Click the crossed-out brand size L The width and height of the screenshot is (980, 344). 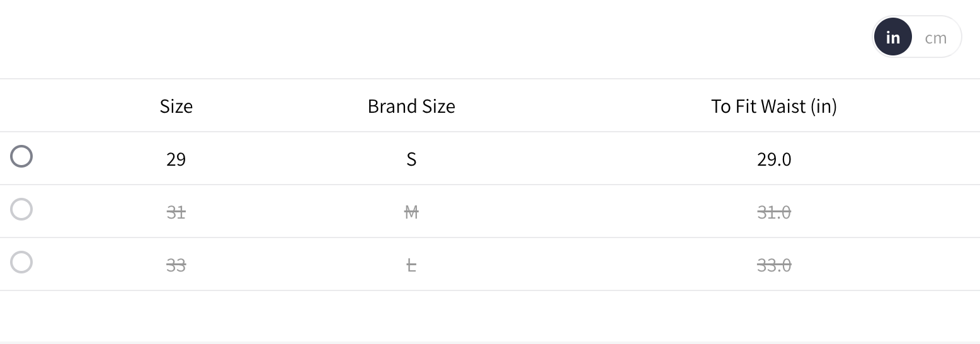click(411, 265)
